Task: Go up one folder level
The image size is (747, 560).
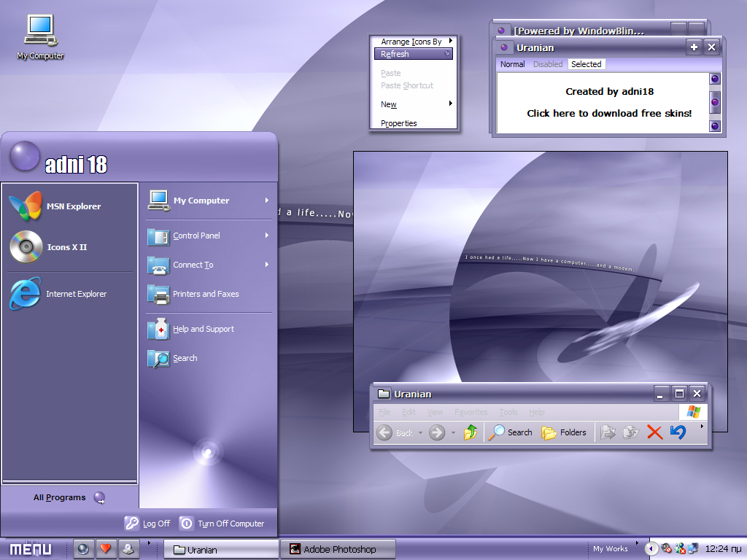Action: tap(471, 432)
